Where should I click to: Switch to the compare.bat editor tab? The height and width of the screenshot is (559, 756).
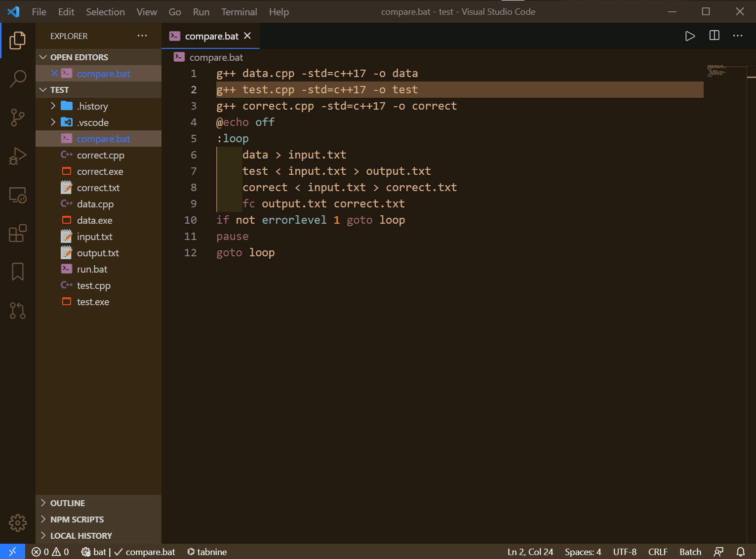point(210,36)
